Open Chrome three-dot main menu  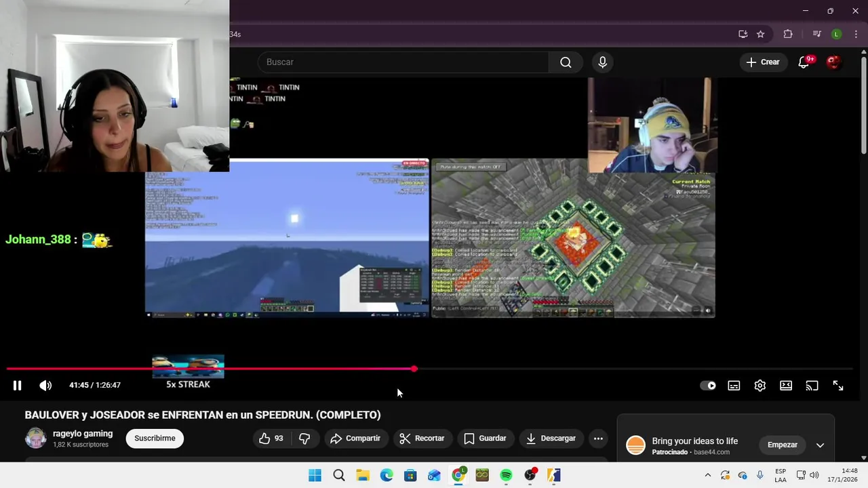click(x=856, y=34)
